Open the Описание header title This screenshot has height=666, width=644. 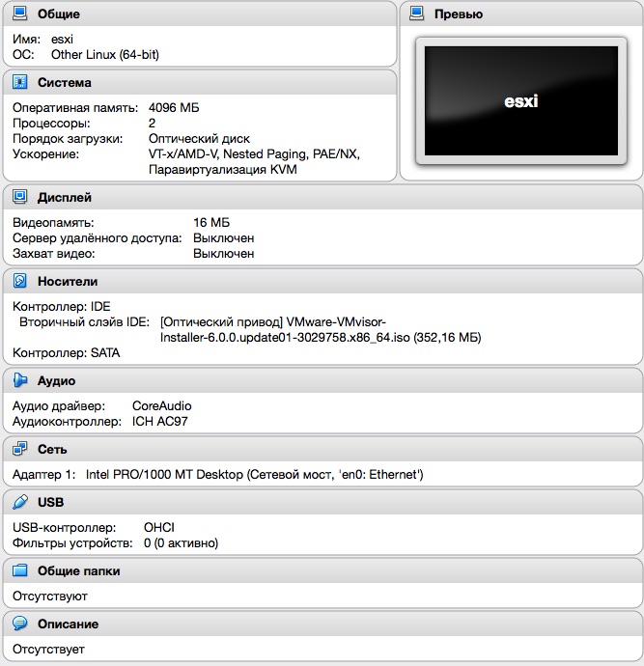pyautogui.click(x=69, y=624)
